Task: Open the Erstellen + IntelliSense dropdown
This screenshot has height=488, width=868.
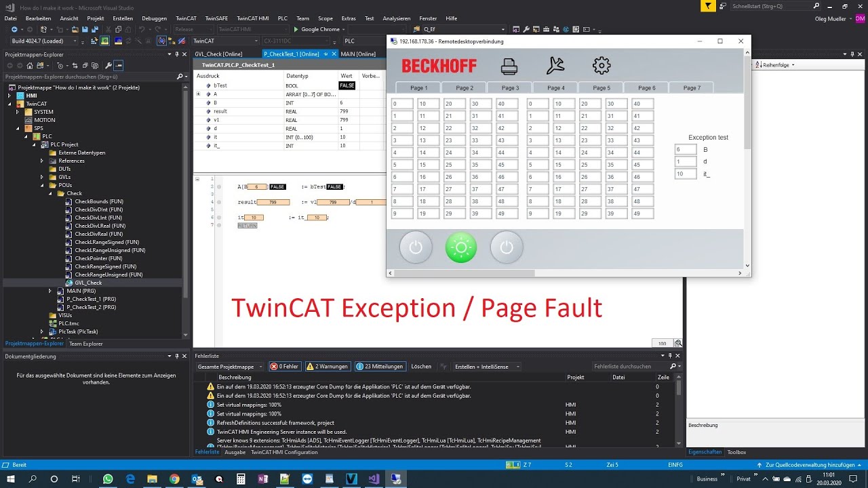Action: [488, 367]
